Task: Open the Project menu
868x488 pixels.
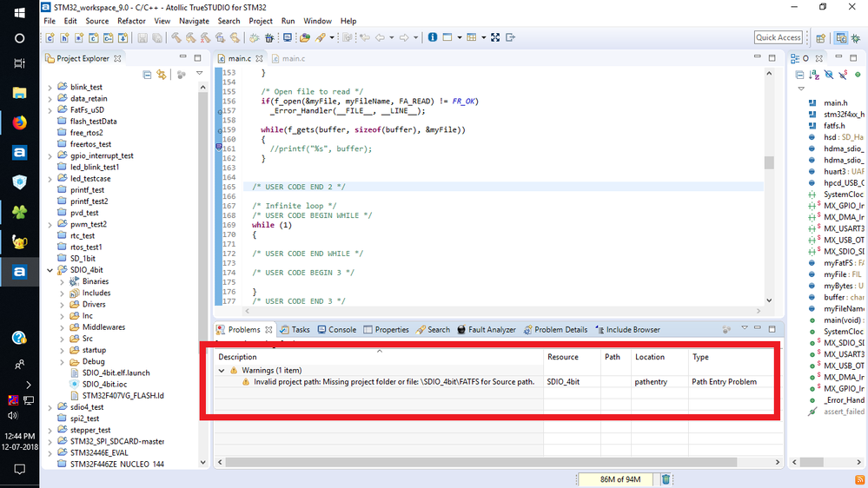Action: (260, 21)
